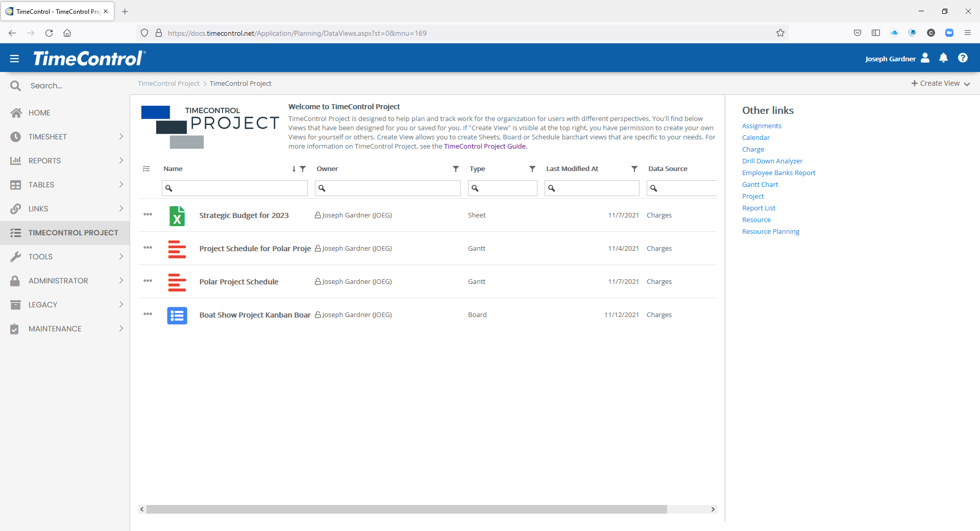The height and width of the screenshot is (531, 980).
Task: Expand the LEGACY menu chevron
Action: [121, 304]
